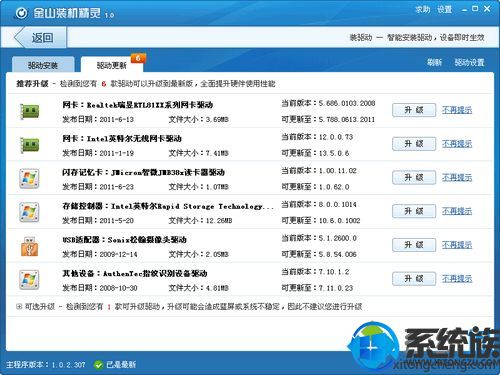Close the 金山装机精灵 window
This screenshot has height=375, width=500.
pyautogui.click(x=487, y=9)
